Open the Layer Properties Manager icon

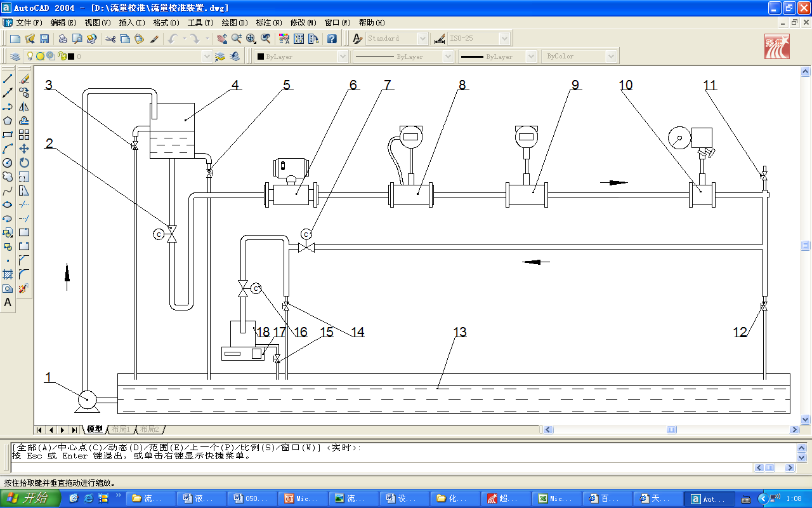[15, 57]
